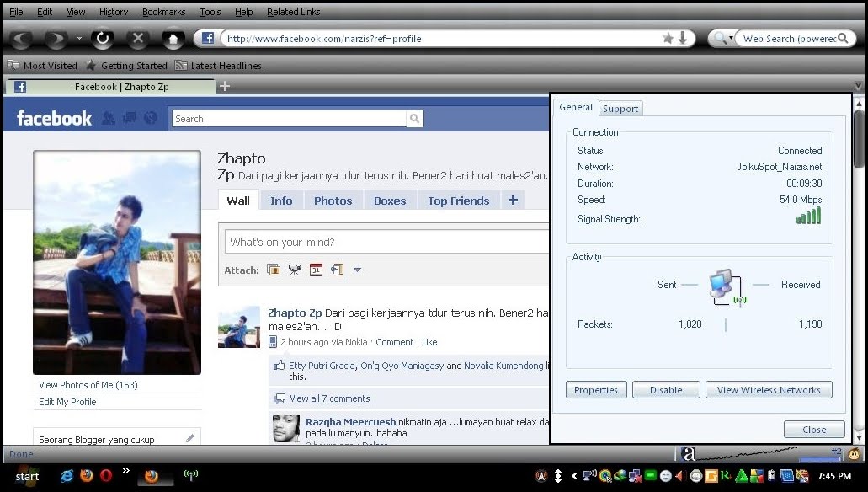Open the File menu

pos(17,12)
